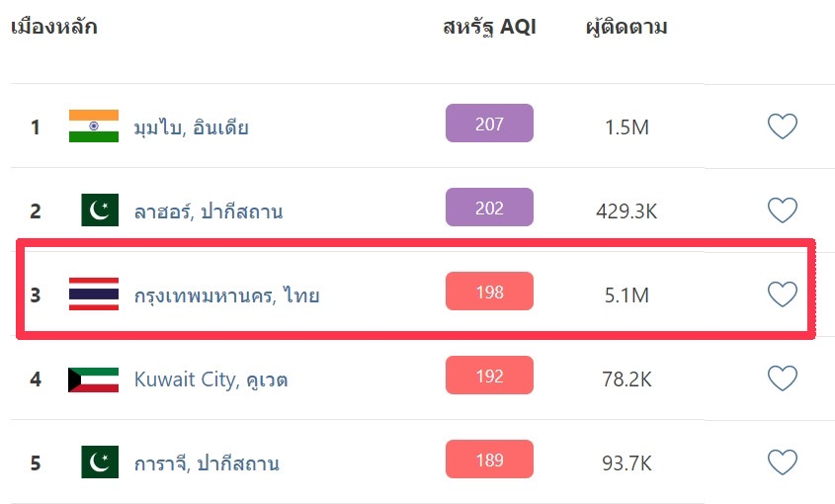Open กรุงเทพมหานคร, ไทย city link
Viewport: 835px width, 504px height.
226,295
